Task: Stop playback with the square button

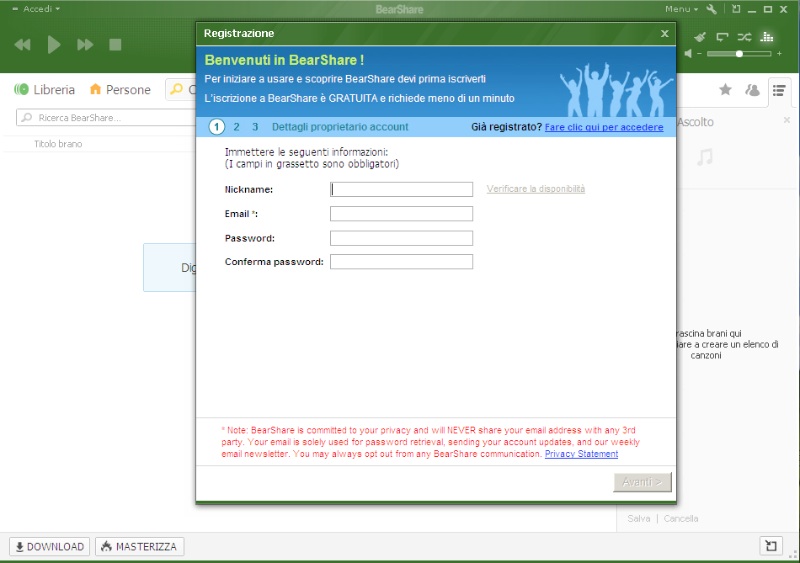Action: [115, 44]
